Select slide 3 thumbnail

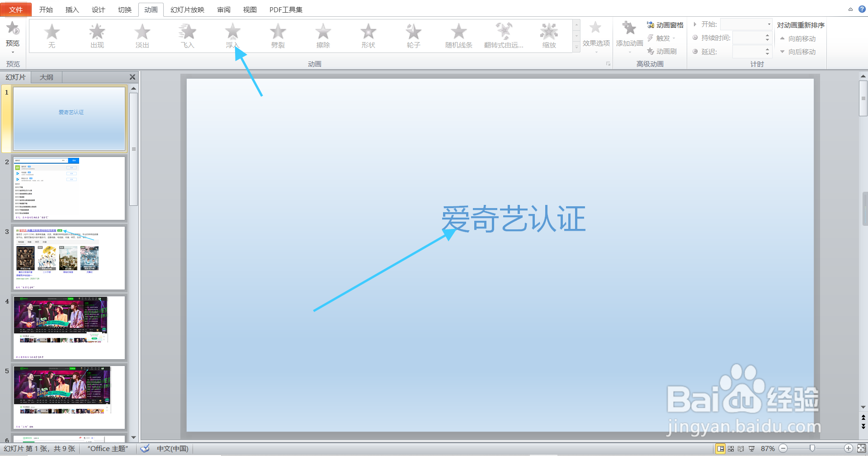click(69, 258)
